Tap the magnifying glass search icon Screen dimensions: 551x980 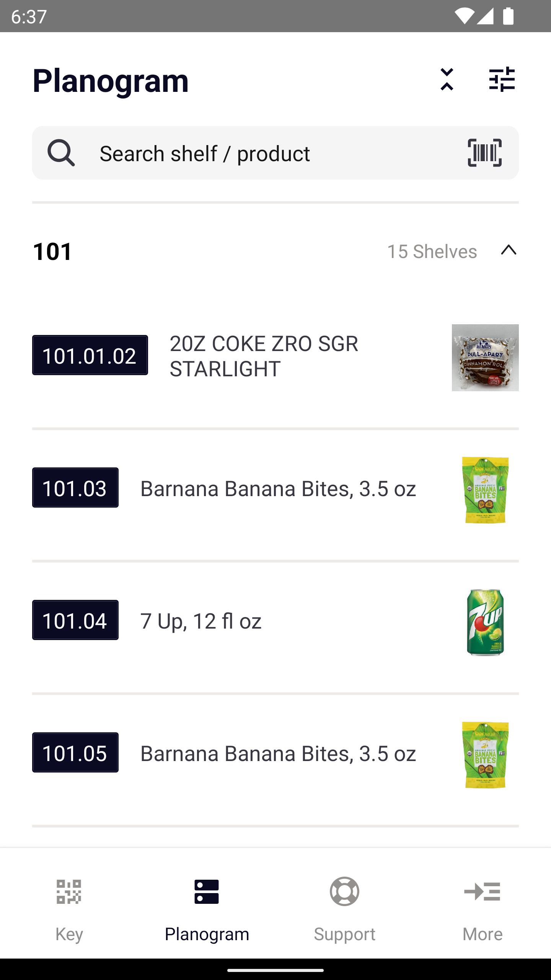coord(61,153)
